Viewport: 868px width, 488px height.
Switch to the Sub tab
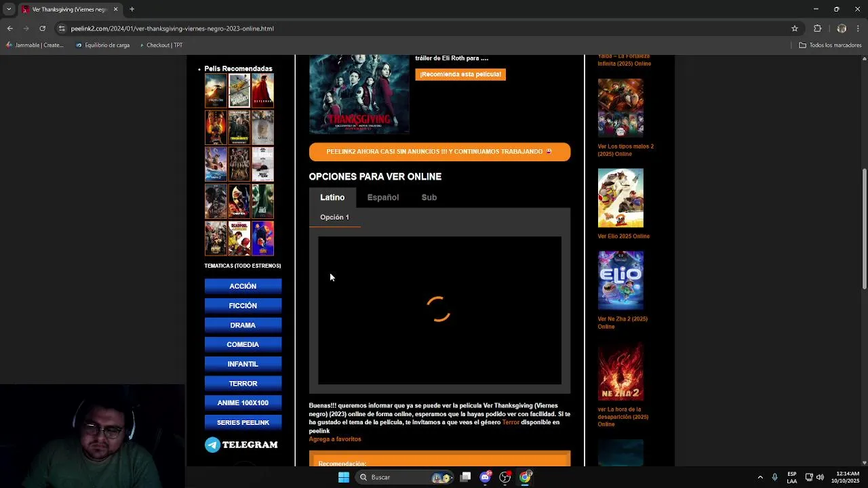429,197
